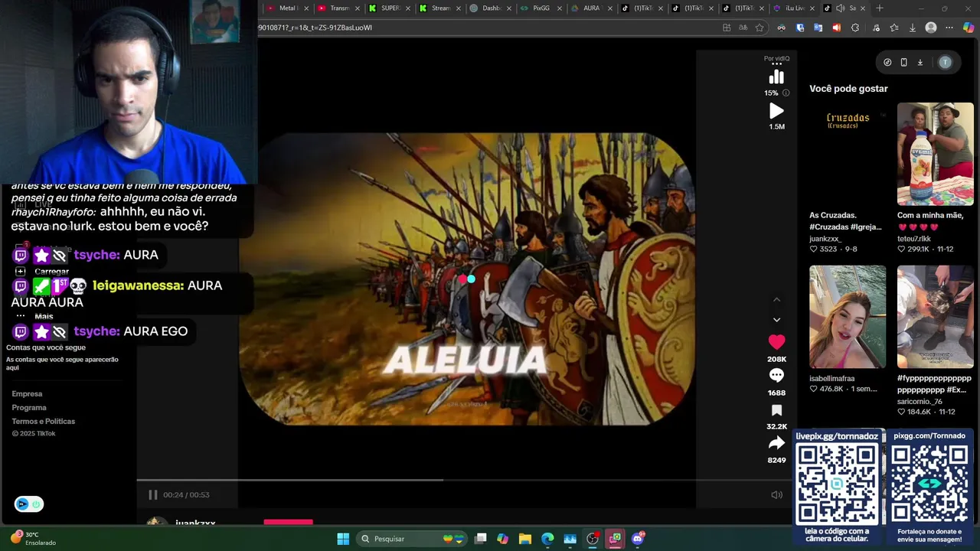This screenshot has width=980, height=551.
Task: Like the video with the heart icon
Action: [x=776, y=342]
